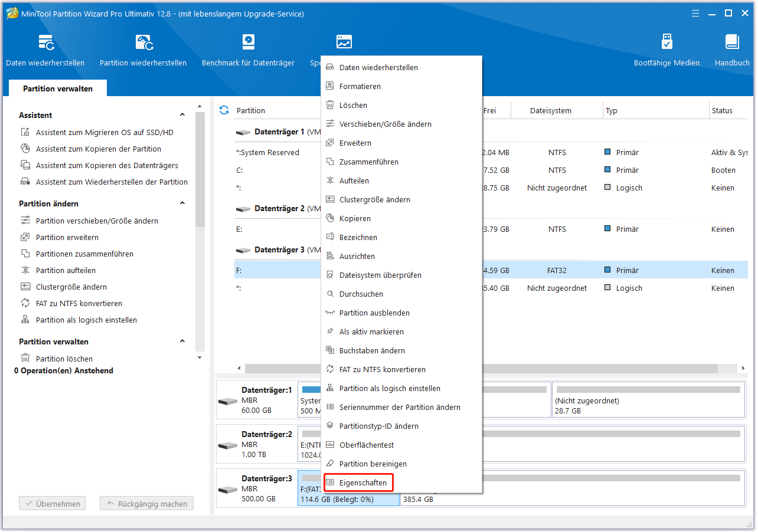Click the sidebar scrollbar down arrow
The width and height of the screenshot is (758, 532).
click(x=200, y=357)
